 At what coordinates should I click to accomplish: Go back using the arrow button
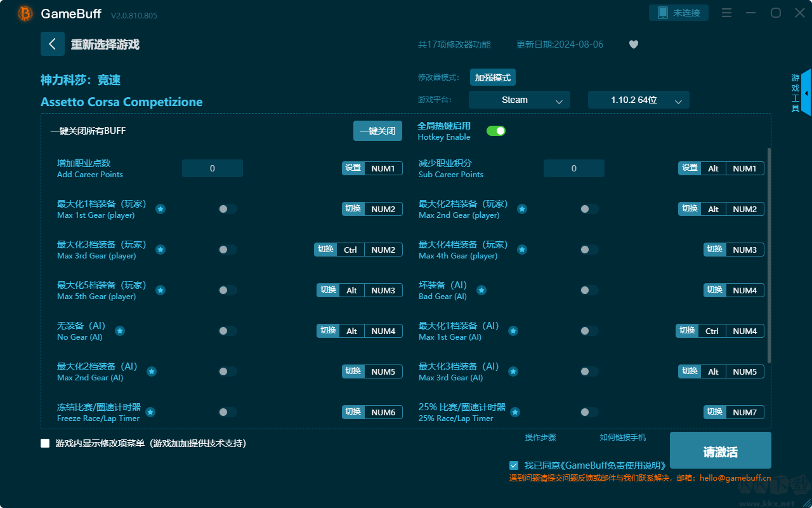pyautogui.click(x=53, y=44)
